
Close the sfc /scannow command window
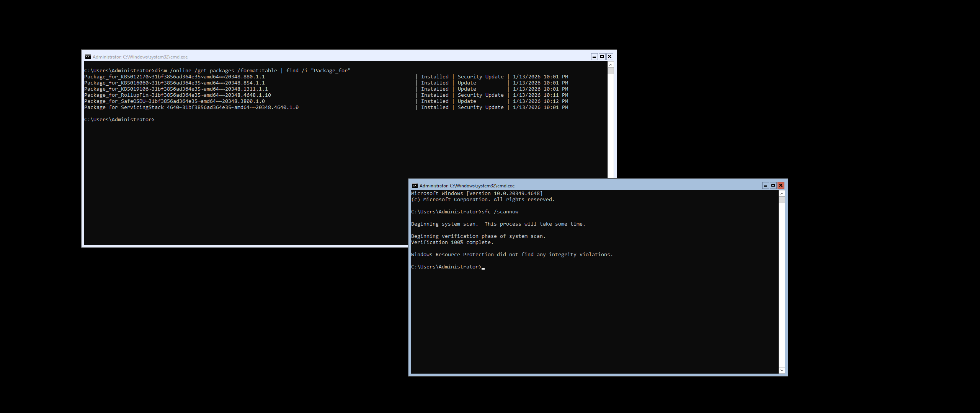(x=781, y=185)
